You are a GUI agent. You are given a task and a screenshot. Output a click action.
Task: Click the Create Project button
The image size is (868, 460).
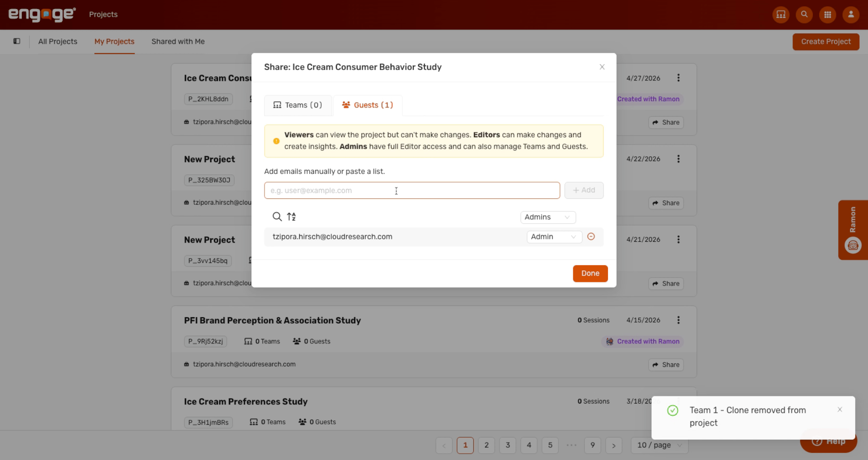coord(826,42)
